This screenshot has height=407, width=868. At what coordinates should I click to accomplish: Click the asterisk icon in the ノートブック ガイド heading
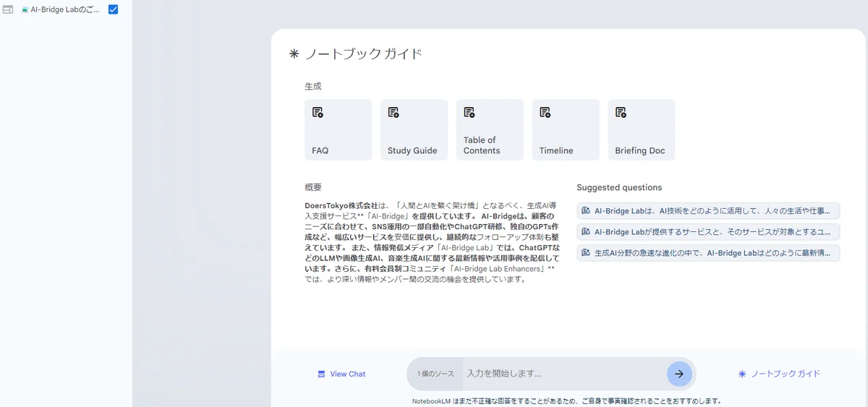(x=294, y=53)
